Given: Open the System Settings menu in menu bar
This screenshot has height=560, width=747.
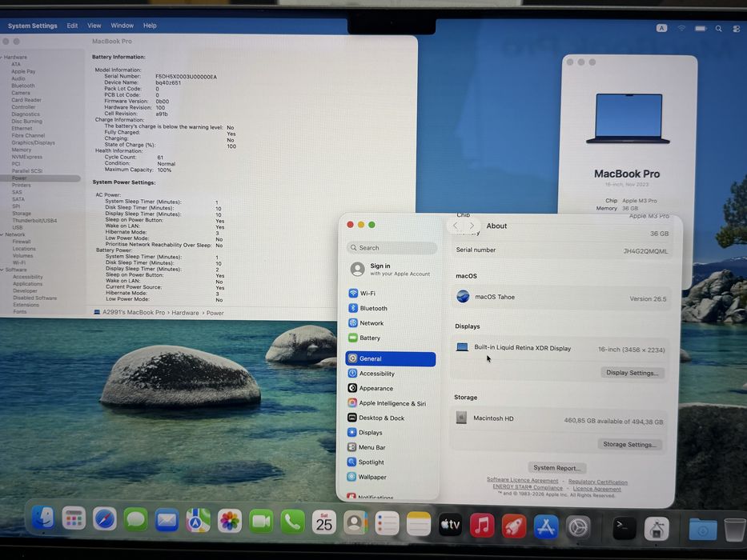Looking at the screenshot, I should click(32, 26).
